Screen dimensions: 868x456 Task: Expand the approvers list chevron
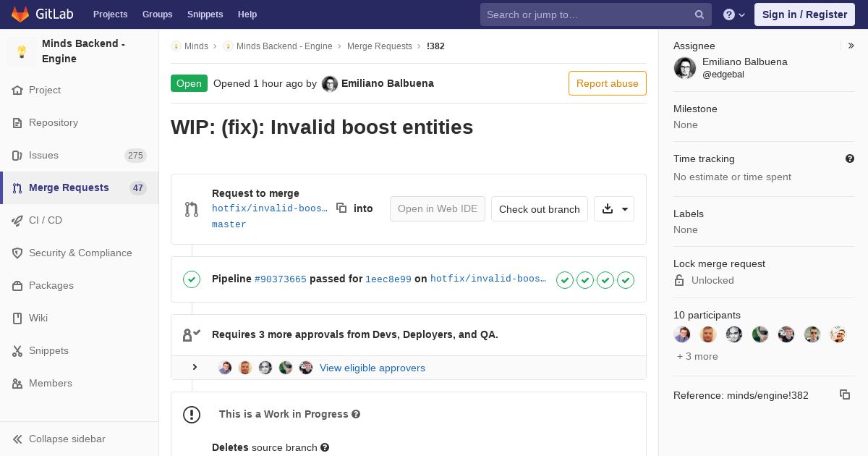pos(195,367)
